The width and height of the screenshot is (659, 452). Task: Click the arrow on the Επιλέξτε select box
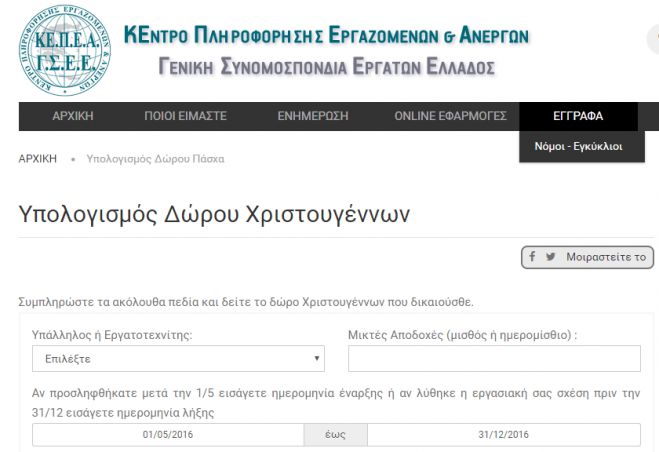pyautogui.click(x=317, y=358)
